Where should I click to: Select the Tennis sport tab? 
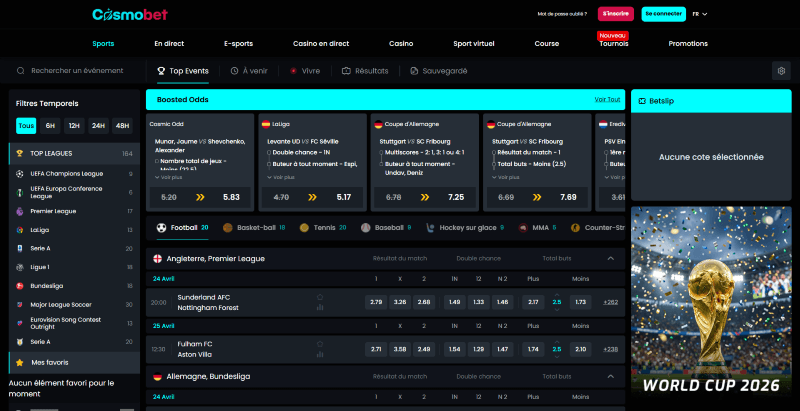pos(323,228)
